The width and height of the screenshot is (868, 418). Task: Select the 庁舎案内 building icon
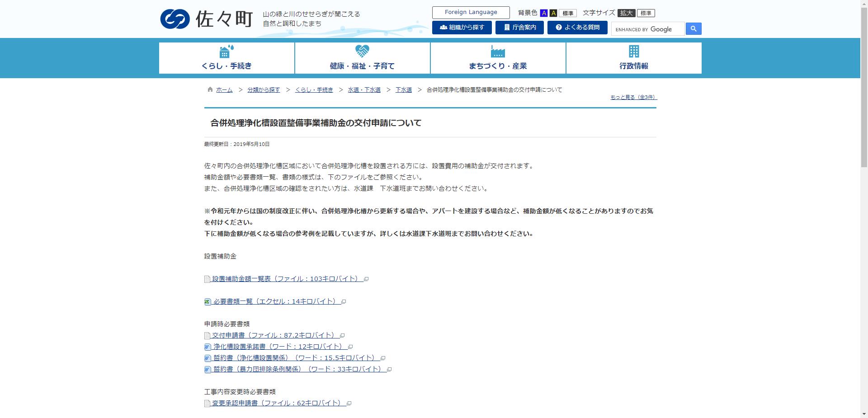coord(506,27)
